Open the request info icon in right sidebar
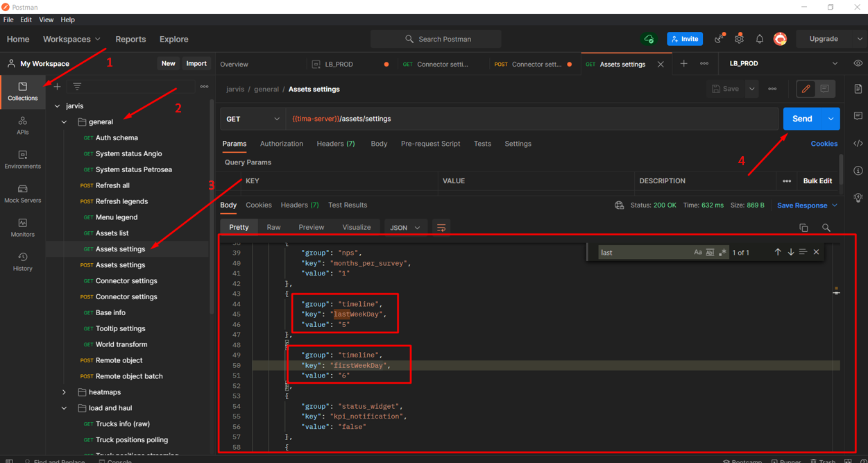This screenshot has height=463, width=868. pos(858,171)
